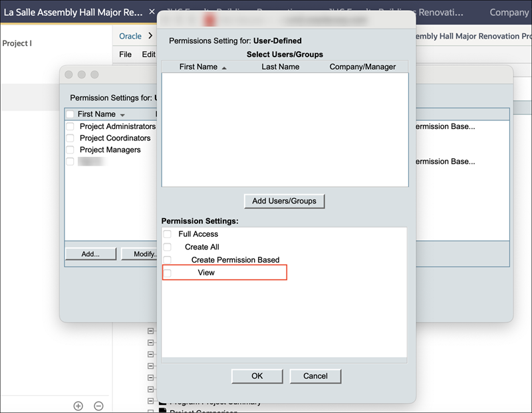Screen dimensions: 532x413
Task: Click the document icon beside Program Project Summary
Action: click(162, 401)
